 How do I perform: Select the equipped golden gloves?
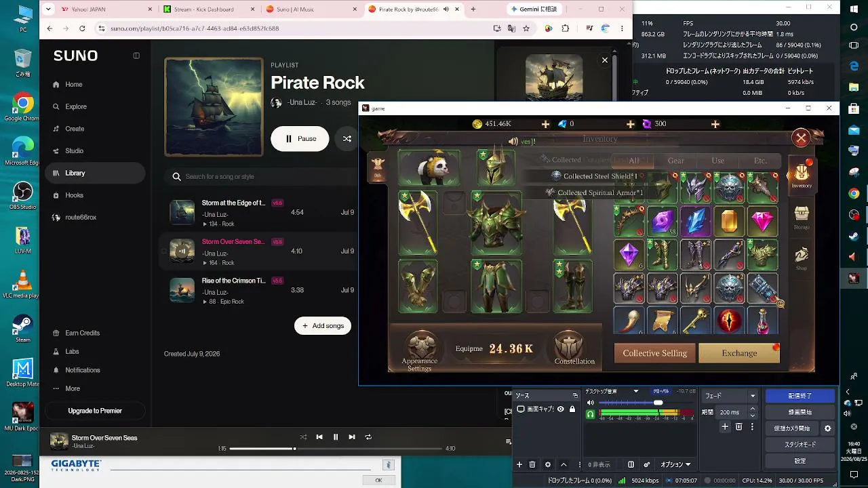pos(418,286)
